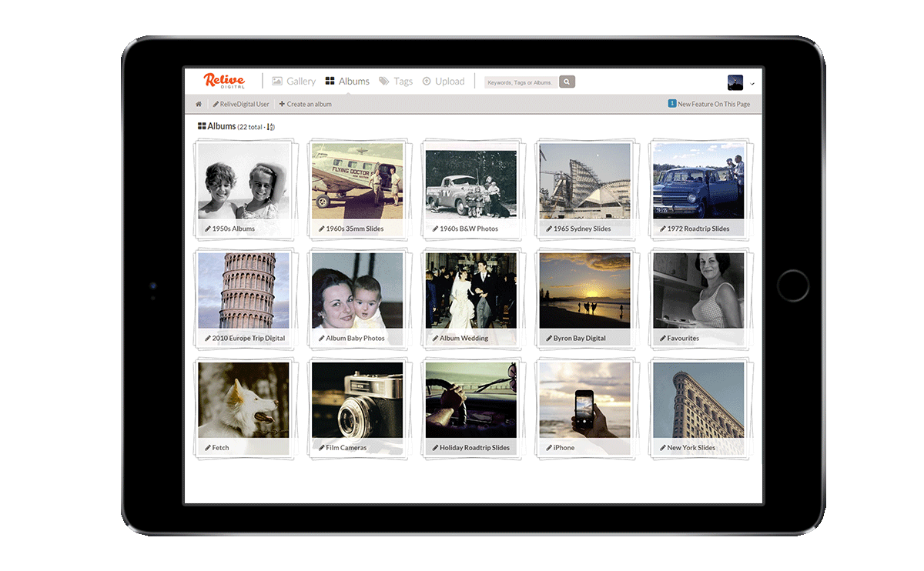Open the iPhone album thumbnail
Screen dimensions: 924x571
[586, 400]
